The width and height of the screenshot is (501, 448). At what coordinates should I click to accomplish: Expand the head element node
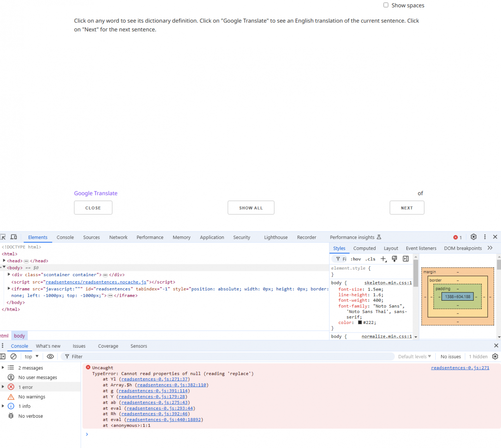click(x=4, y=261)
